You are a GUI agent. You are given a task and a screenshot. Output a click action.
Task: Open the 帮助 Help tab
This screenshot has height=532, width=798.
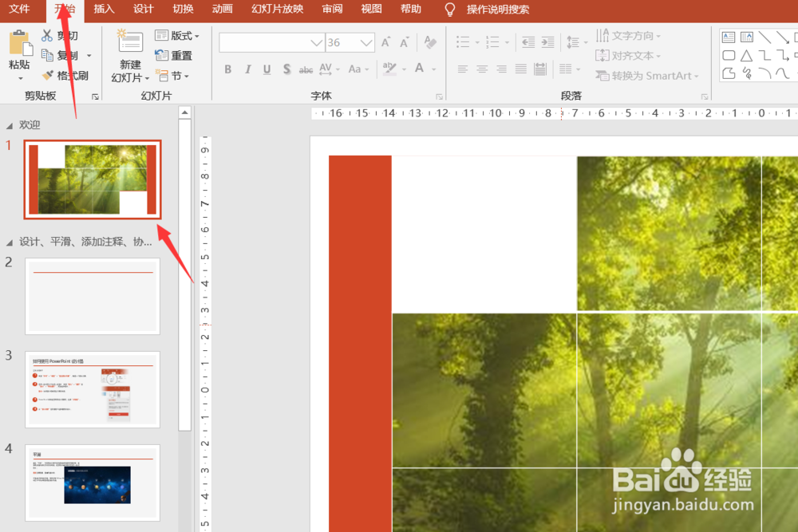point(411,9)
